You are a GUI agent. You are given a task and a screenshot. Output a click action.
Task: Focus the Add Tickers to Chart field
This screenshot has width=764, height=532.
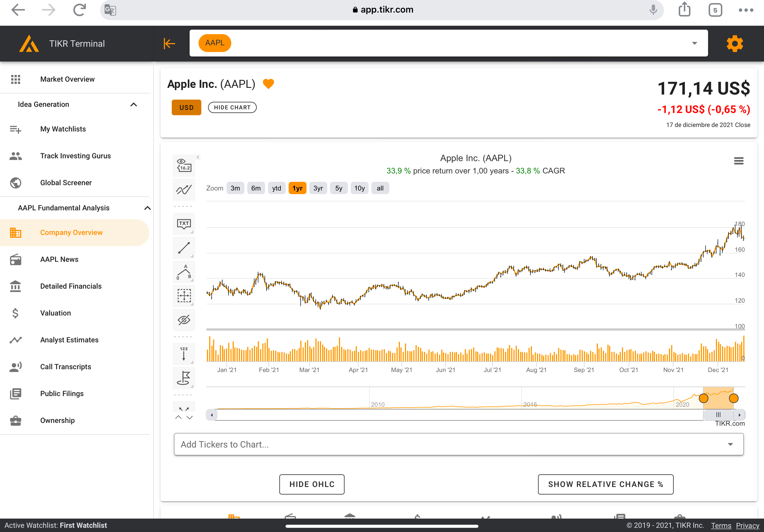click(x=459, y=444)
